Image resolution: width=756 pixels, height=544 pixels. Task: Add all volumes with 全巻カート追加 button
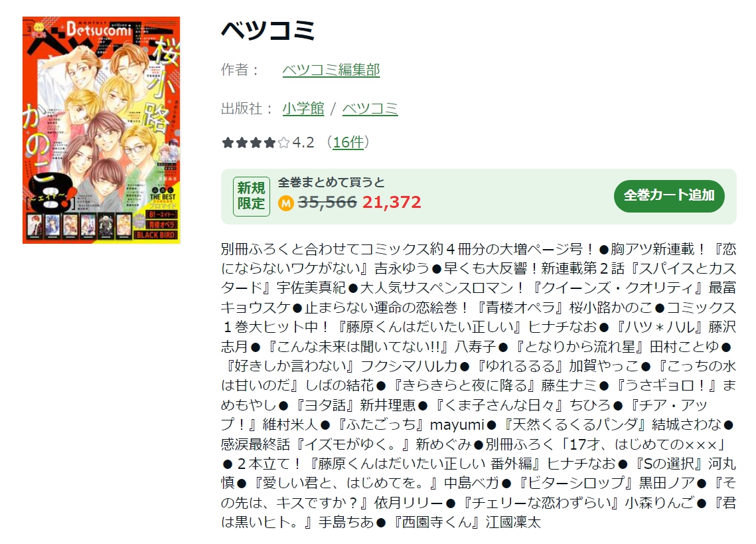tap(669, 195)
